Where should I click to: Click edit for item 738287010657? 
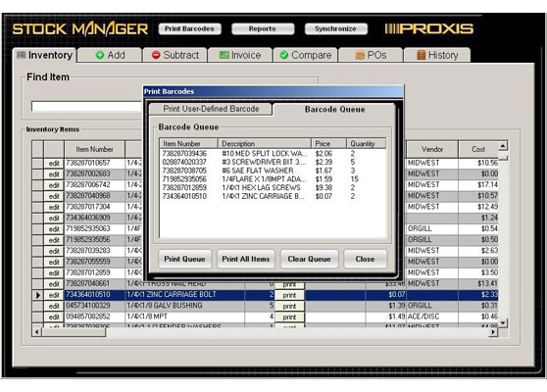click(54, 164)
